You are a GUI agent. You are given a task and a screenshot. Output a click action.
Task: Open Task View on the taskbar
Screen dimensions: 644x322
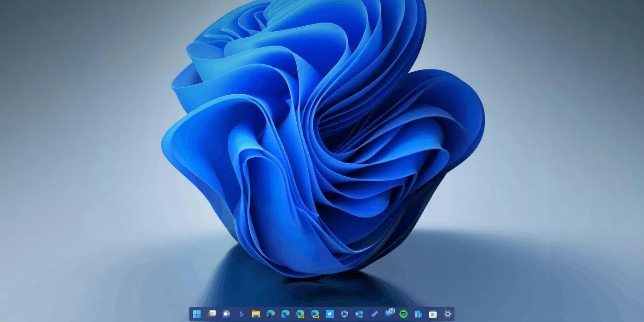[212, 314]
